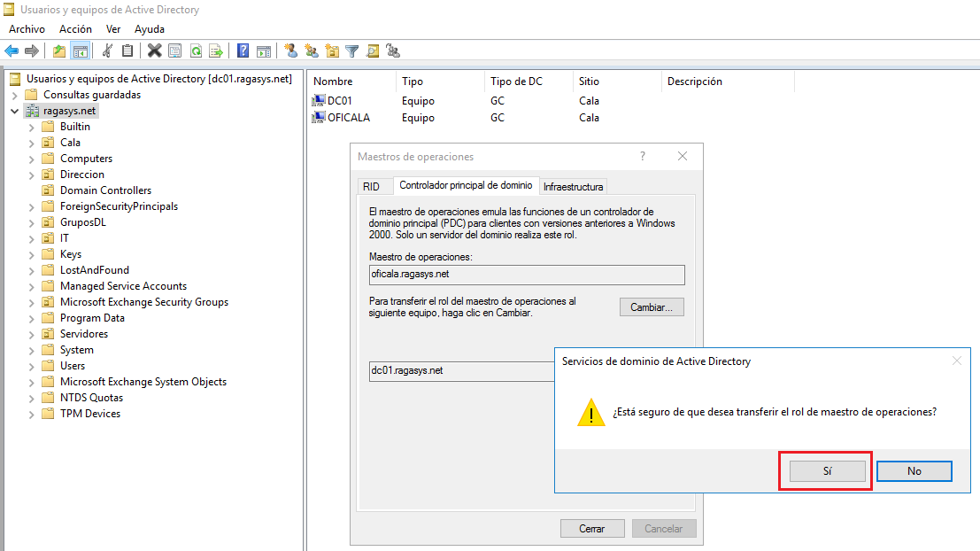Select Managed Service Accounts in the tree

click(123, 286)
